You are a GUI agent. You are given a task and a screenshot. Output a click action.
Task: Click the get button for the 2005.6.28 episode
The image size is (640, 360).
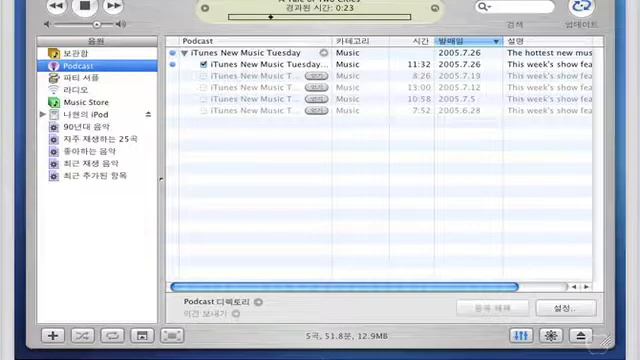[x=316, y=111]
